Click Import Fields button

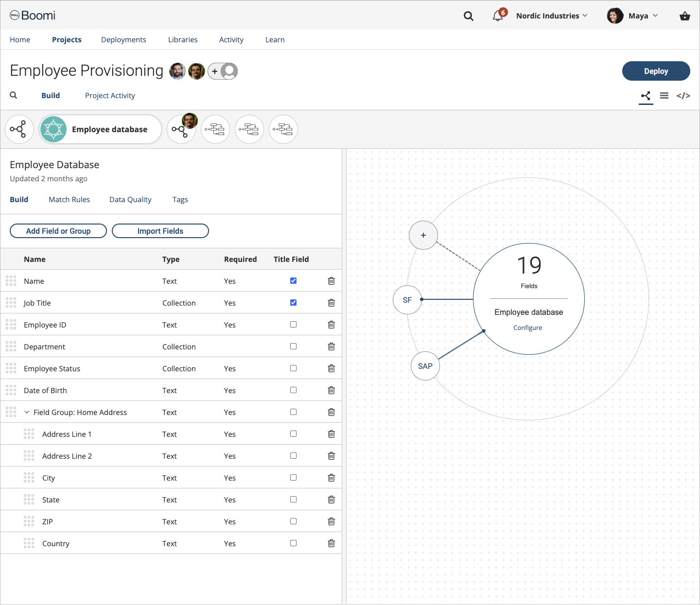coord(160,231)
